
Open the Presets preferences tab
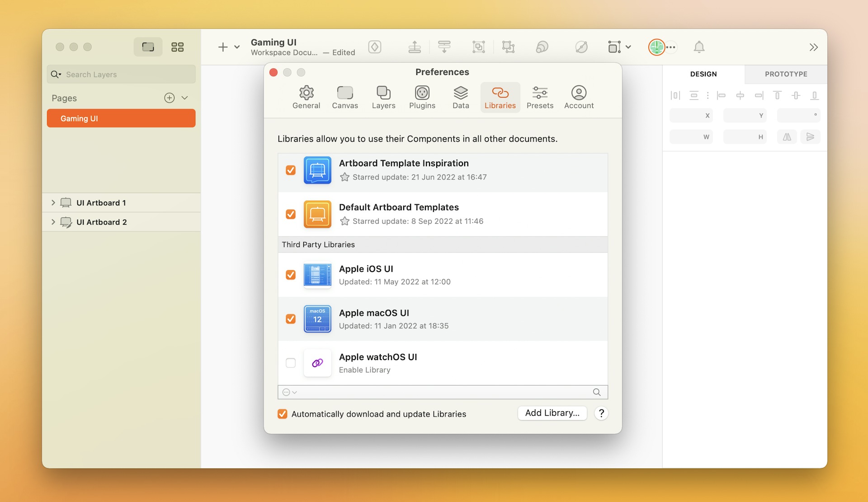[x=540, y=97]
